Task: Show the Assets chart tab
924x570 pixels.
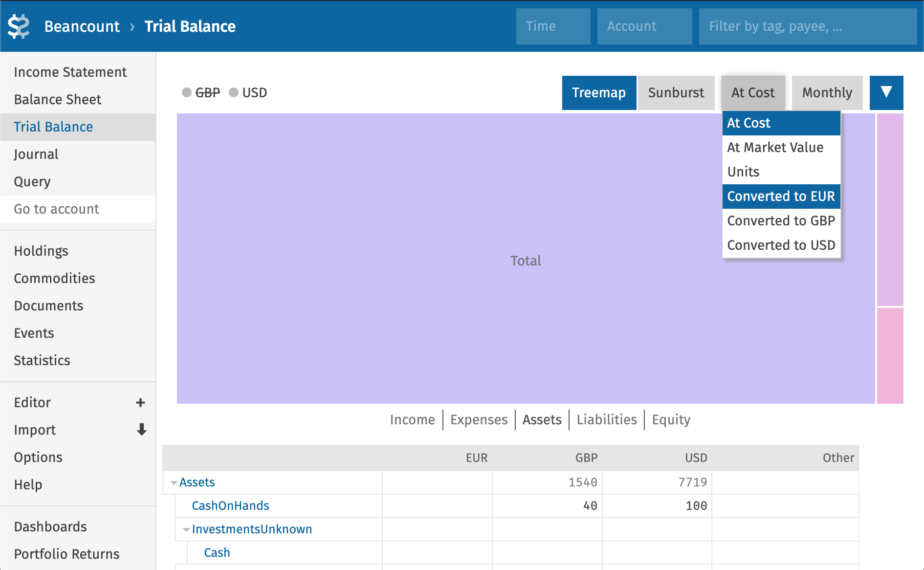Action: click(542, 419)
